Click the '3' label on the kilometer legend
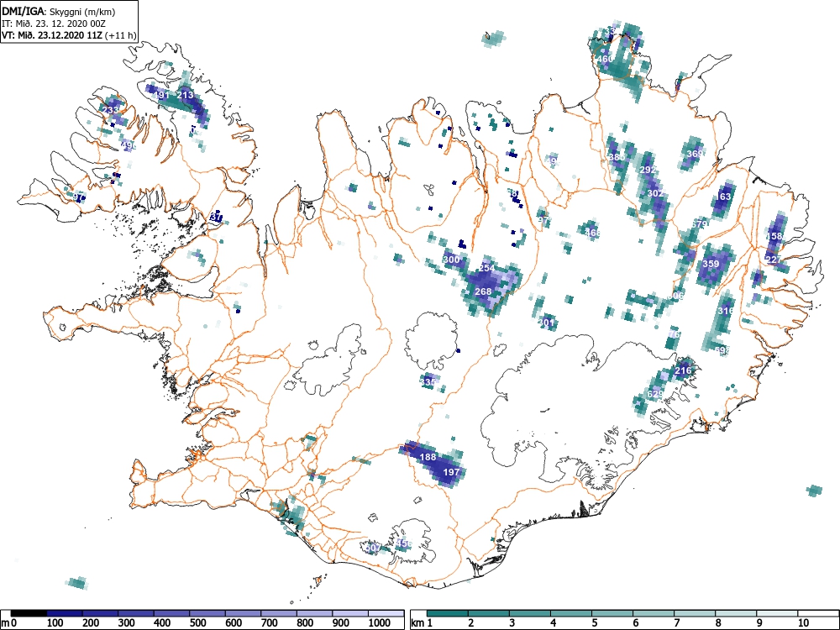The height and width of the screenshot is (630, 840). (512, 623)
